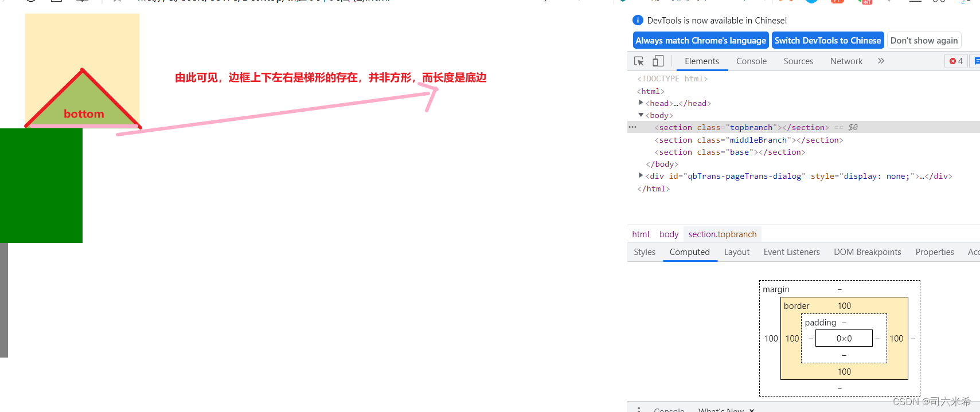
Task: Collapse the body element node
Action: point(641,115)
